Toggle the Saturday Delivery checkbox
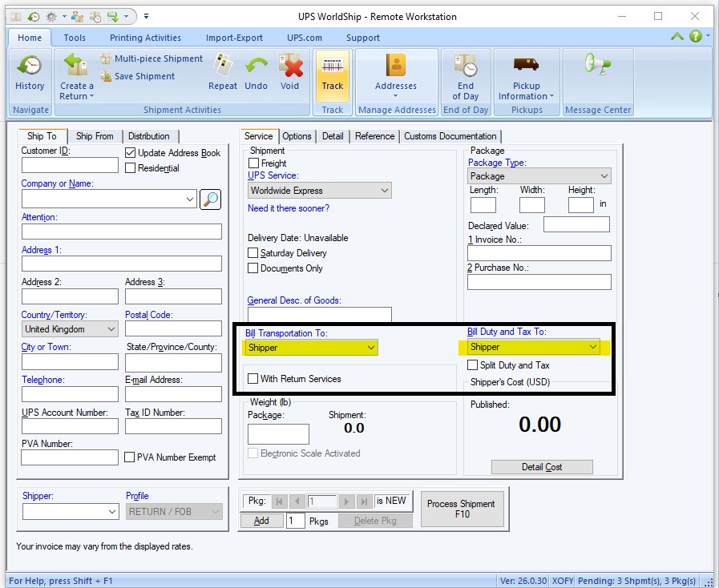Screen dimensions: 719x588 pyautogui.click(x=253, y=253)
